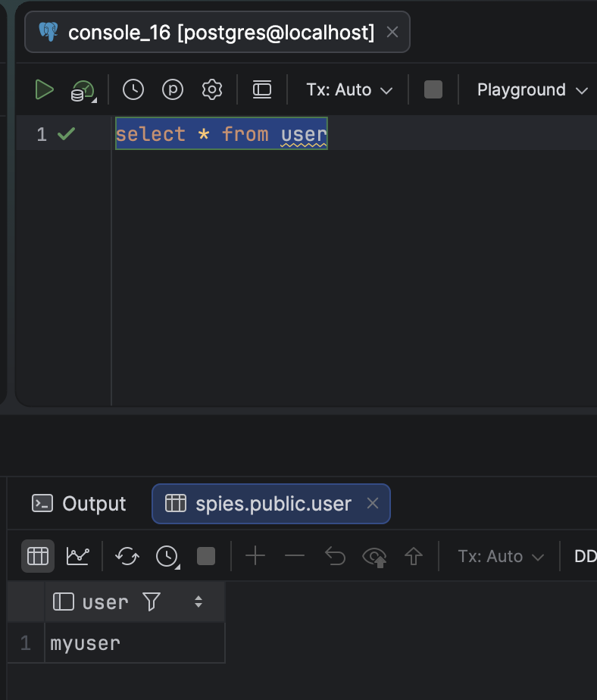Viewport: 597px width, 700px height.
Task: Toggle table view in results toolbar
Action: tap(38, 556)
